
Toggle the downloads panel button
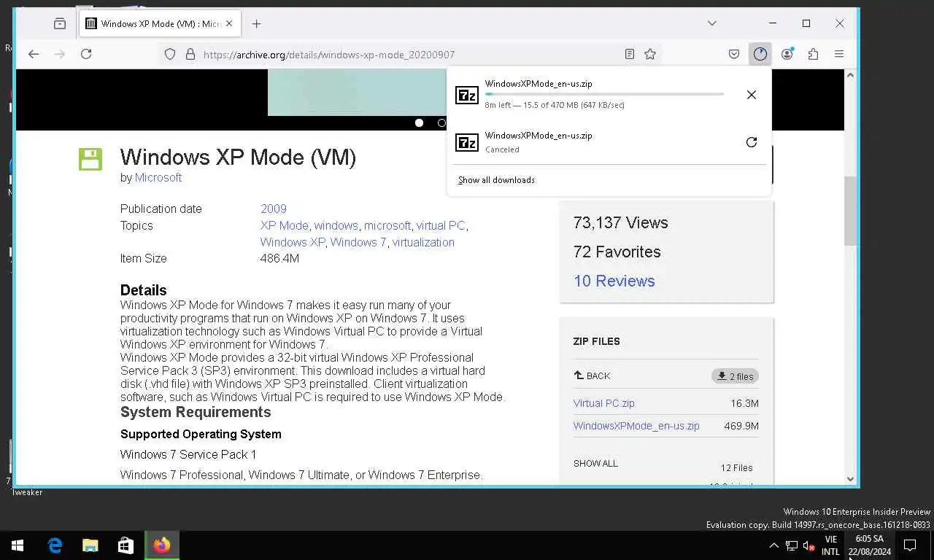[x=760, y=54]
